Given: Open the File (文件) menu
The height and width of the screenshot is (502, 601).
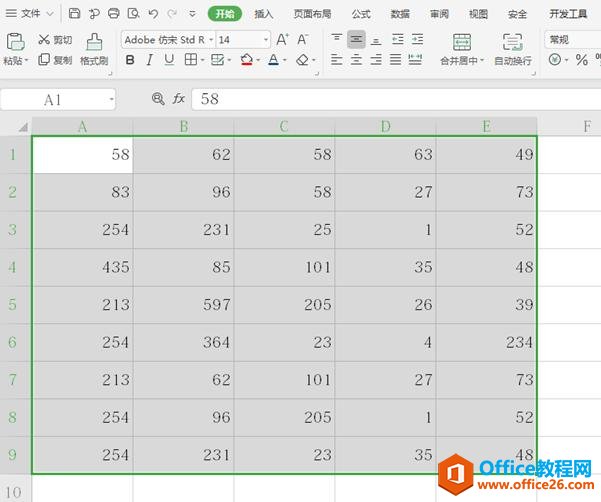Looking at the screenshot, I should click(30, 14).
